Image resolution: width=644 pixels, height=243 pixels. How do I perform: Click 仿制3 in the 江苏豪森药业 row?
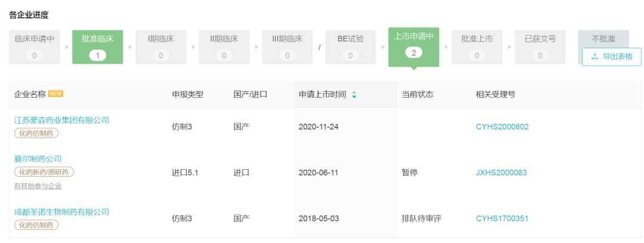(182, 127)
